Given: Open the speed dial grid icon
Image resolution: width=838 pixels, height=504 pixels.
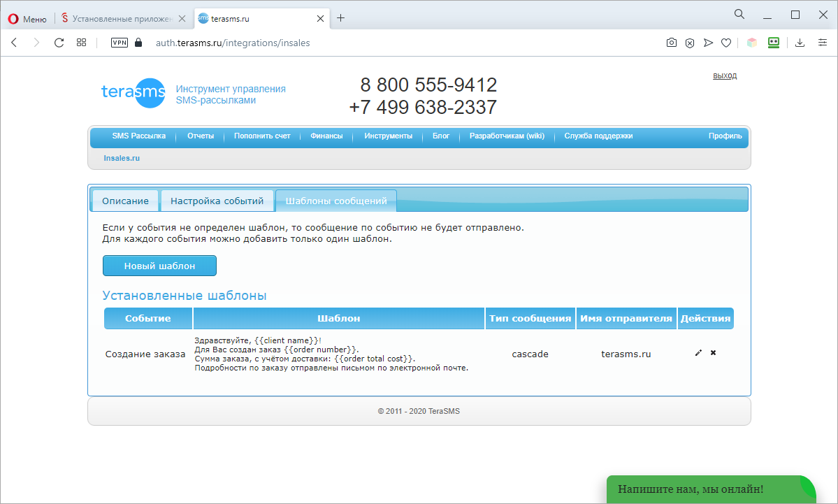Looking at the screenshot, I should click(x=81, y=43).
